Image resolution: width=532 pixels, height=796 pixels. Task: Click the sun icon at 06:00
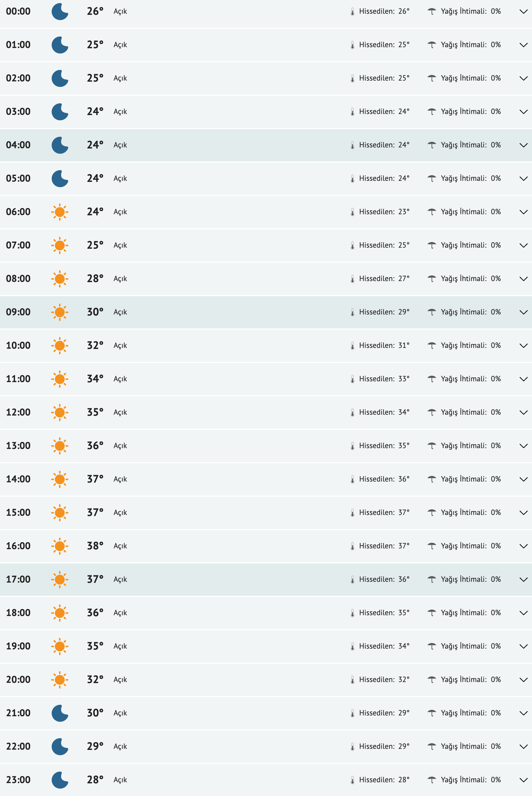(60, 212)
